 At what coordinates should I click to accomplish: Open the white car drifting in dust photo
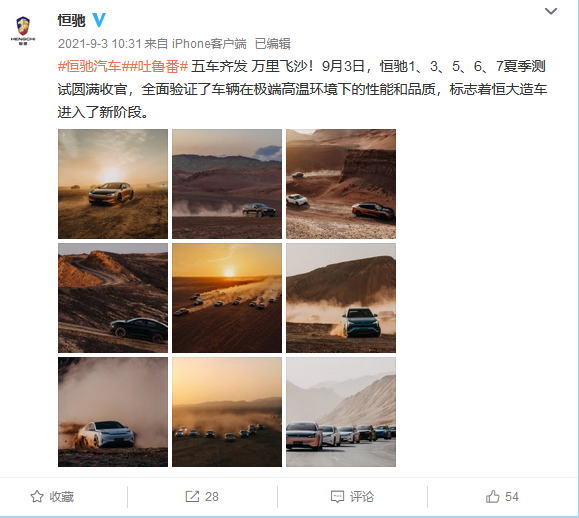113,412
